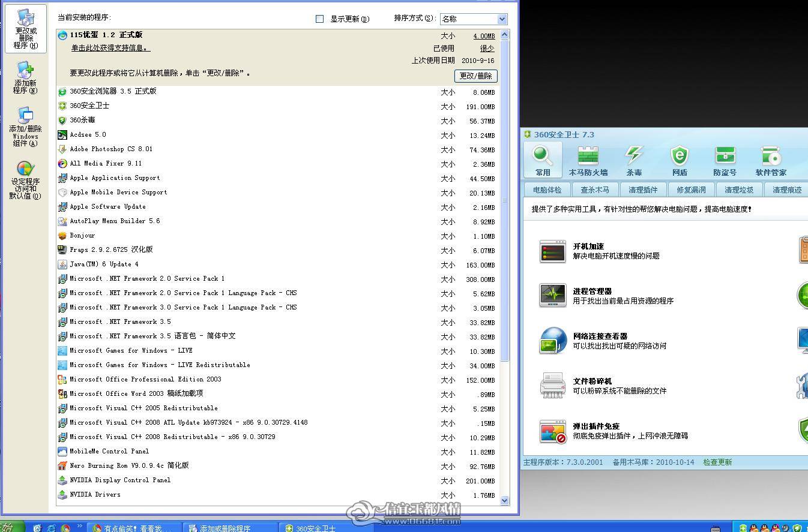Open 防盗号 icon in 360安全卫士
Image resolution: width=808 pixels, height=532 pixels.
pos(725,161)
